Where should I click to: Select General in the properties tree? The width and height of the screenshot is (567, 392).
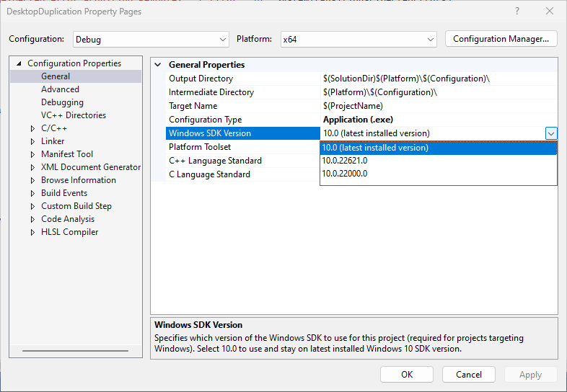pos(56,76)
